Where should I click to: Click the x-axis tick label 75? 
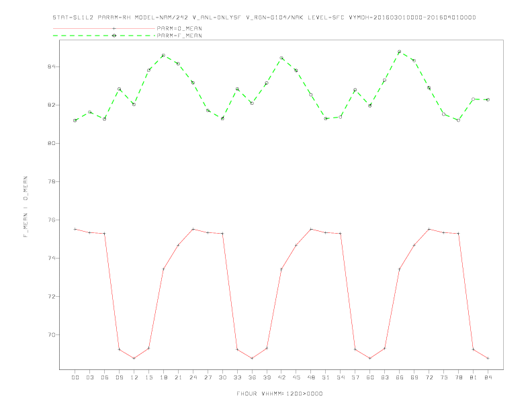click(x=444, y=377)
